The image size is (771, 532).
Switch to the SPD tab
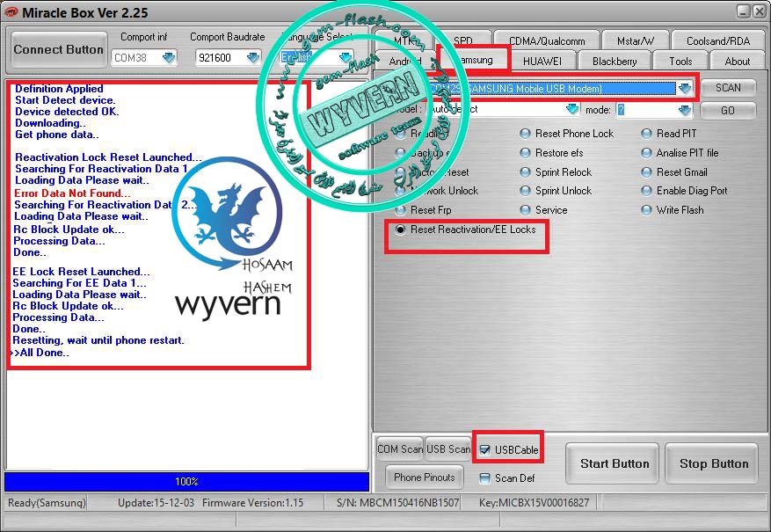[463, 40]
